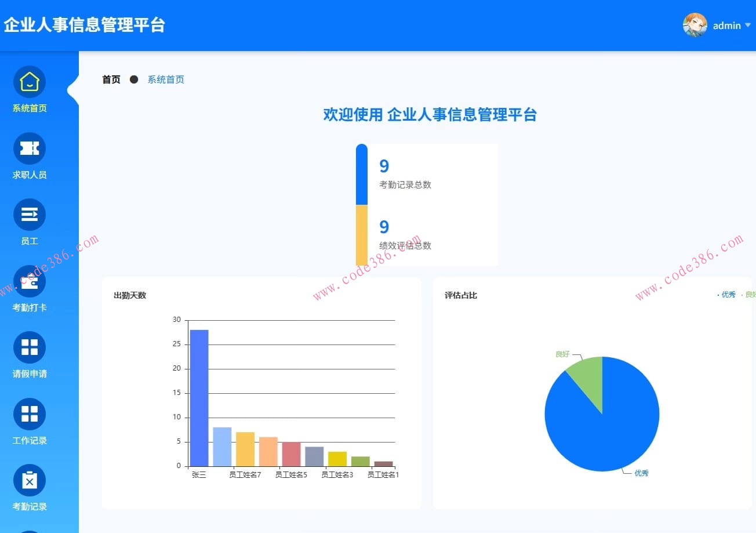Image resolution: width=756 pixels, height=533 pixels.
Task: Click the admin user avatar in the header
Action: tap(695, 25)
